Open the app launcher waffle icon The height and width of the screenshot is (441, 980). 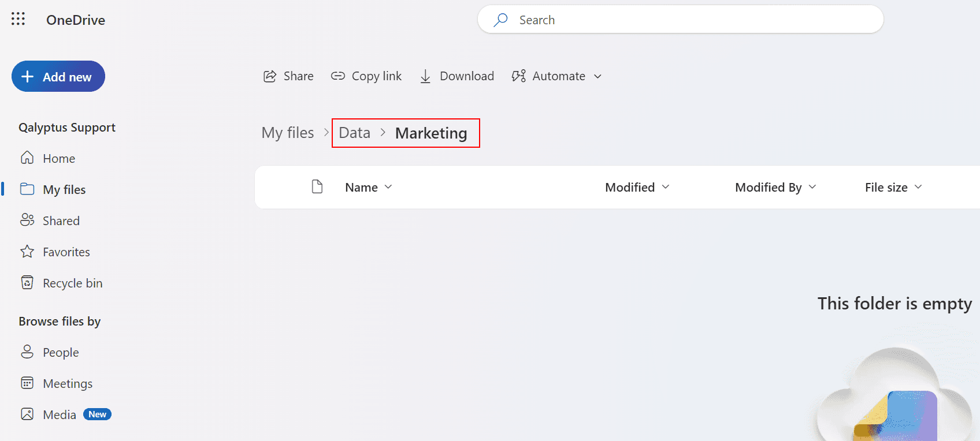pyautogui.click(x=18, y=19)
